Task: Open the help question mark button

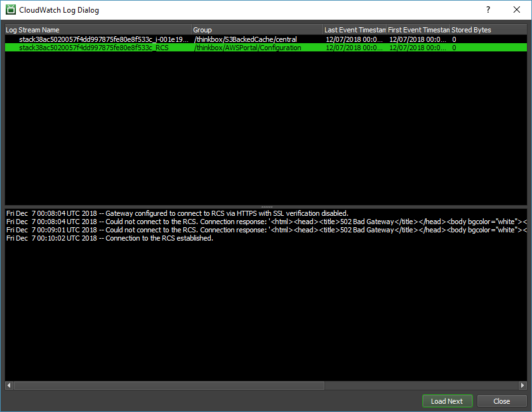Action: tap(488, 10)
